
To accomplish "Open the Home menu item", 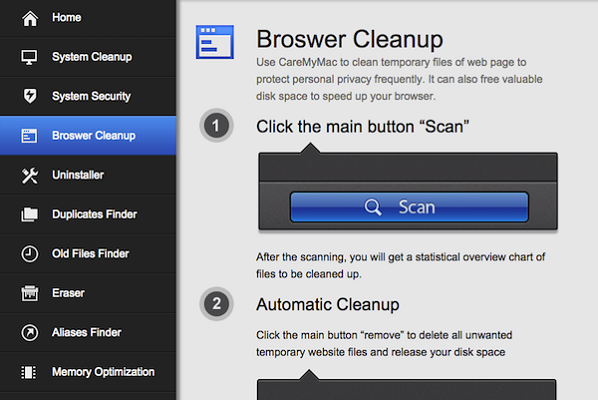I will [x=88, y=18].
